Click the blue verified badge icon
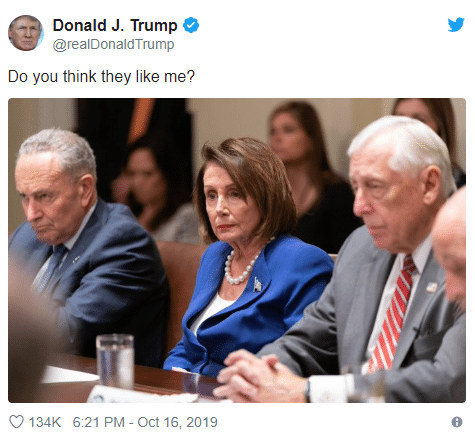 pyautogui.click(x=191, y=25)
